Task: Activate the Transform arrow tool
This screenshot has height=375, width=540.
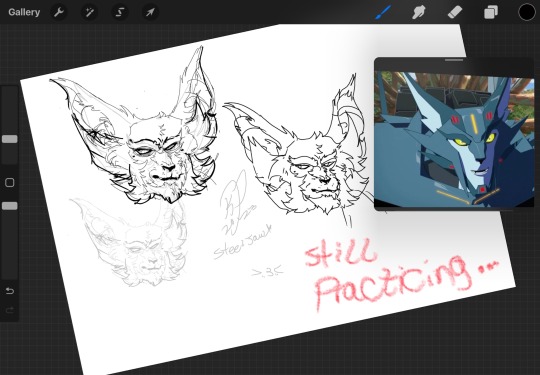Action: (150, 13)
